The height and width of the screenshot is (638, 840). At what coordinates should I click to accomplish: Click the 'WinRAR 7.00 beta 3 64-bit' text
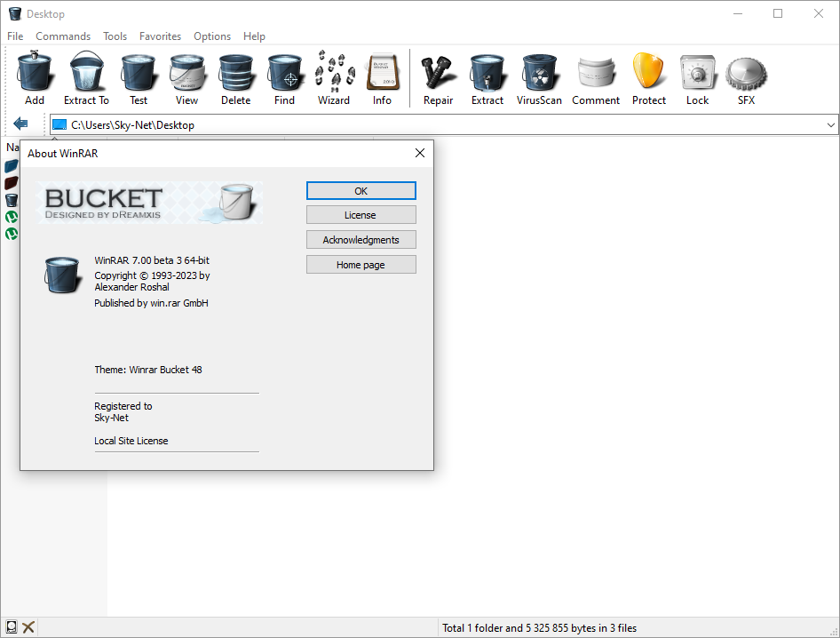pos(152,260)
